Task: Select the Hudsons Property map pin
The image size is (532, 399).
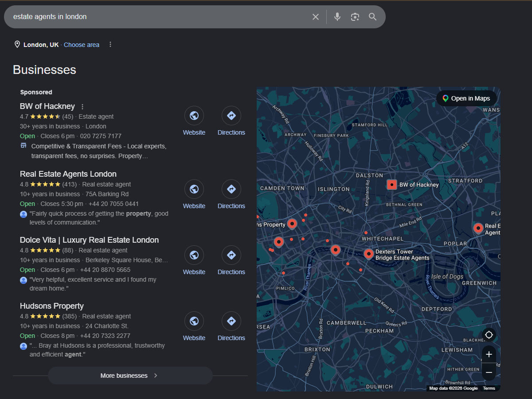Action: pyautogui.click(x=292, y=224)
